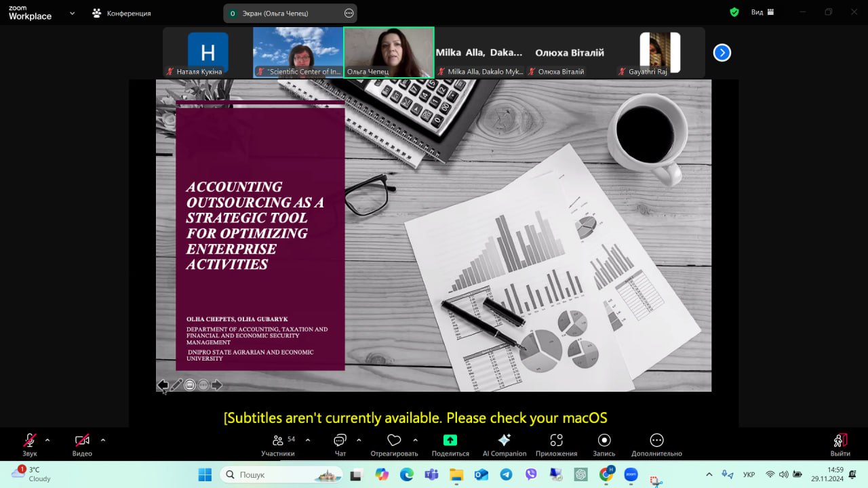This screenshot has width=868, height=488.
Task: Launch Copilot from the taskbar
Action: tap(382, 474)
